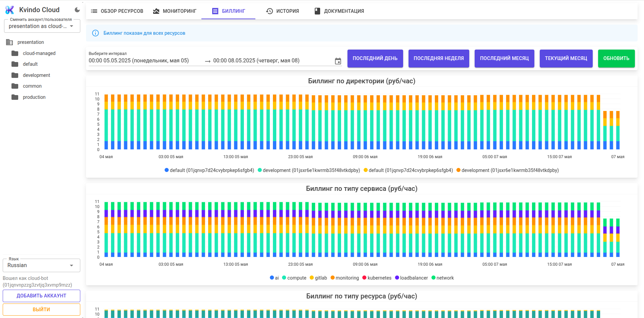Viewport: 644px width, 318px height.
Task: Hide the kubernetes series in legend
Action: click(x=377, y=278)
